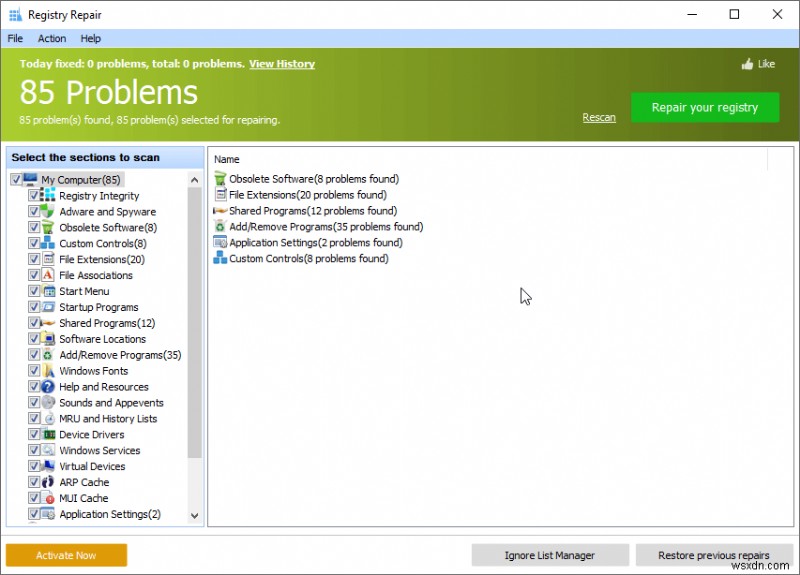Click the Repair your registry button
800x575 pixels.
pyautogui.click(x=705, y=107)
